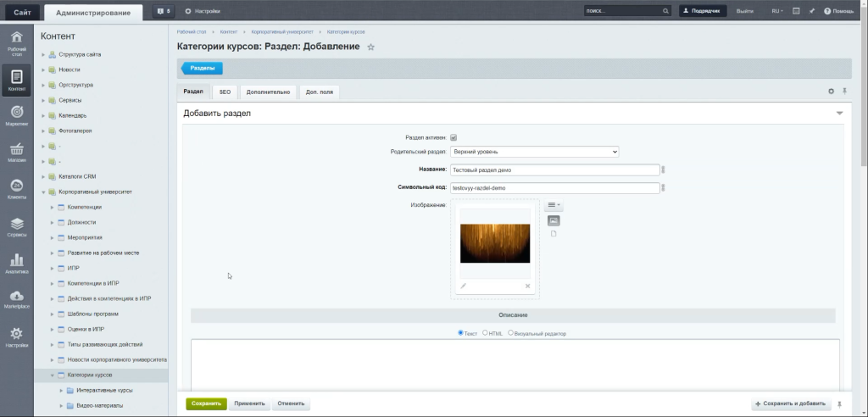Click the Отменить button
868x417 pixels.
(291, 403)
